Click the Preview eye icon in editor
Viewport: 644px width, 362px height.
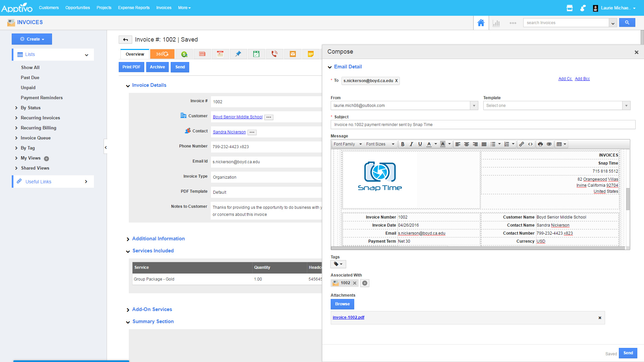[549, 144]
